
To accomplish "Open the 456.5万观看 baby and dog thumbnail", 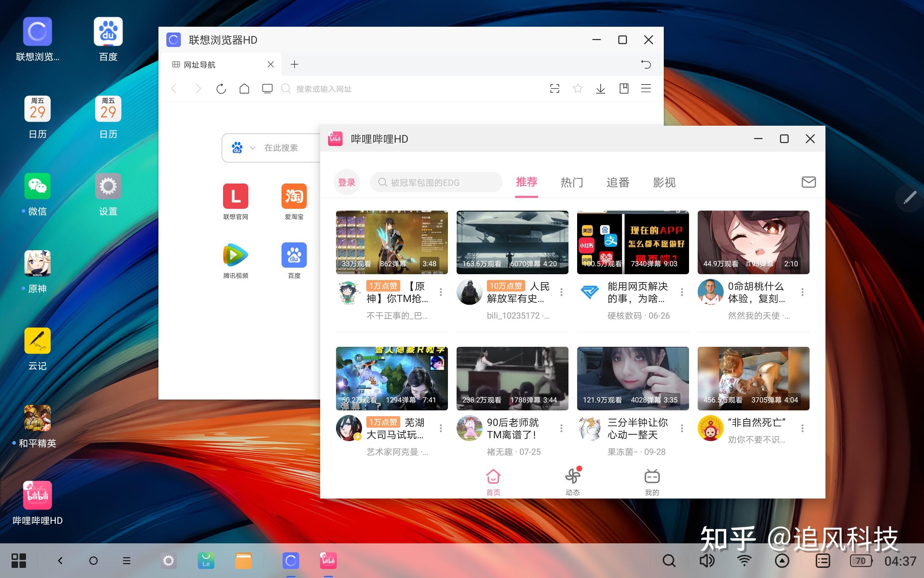I will click(x=753, y=378).
